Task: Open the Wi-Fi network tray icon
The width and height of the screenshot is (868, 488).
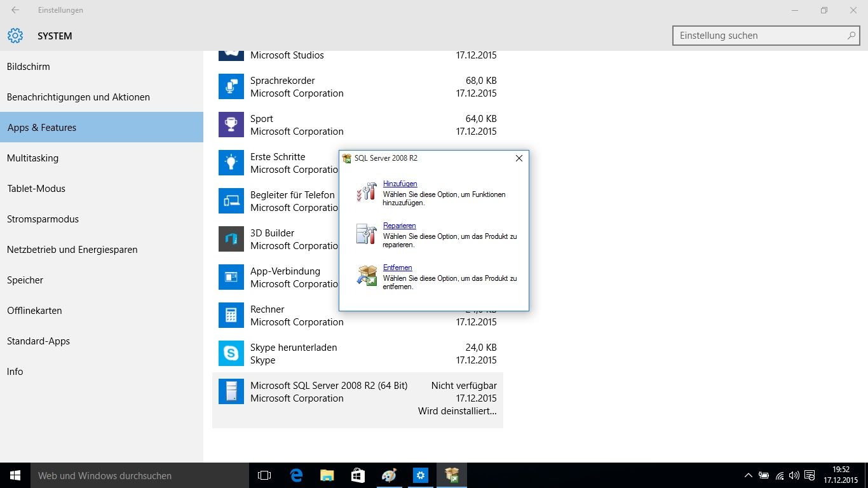Action: coord(780,475)
